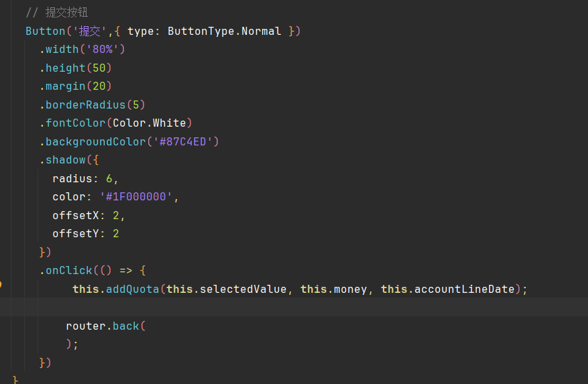
Task: Click 'this.money' argument
Action: point(334,289)
